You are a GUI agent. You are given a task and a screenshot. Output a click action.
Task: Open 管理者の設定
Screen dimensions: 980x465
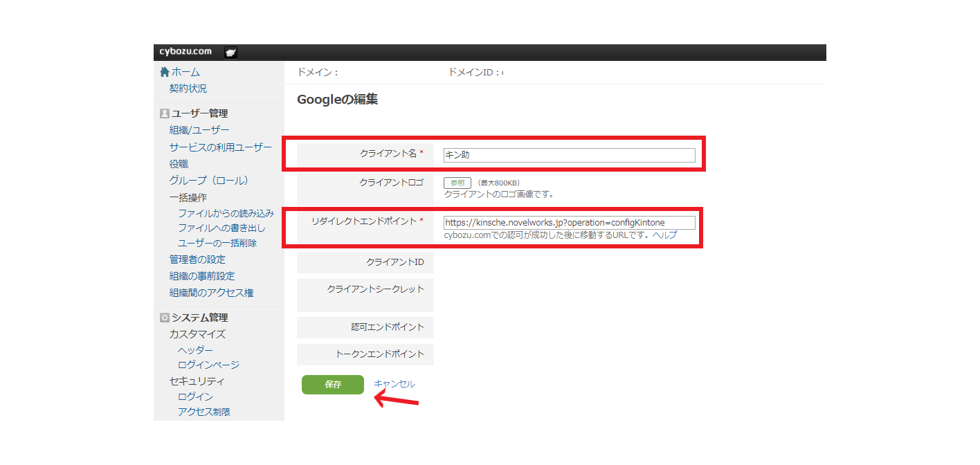coord(197,259)
